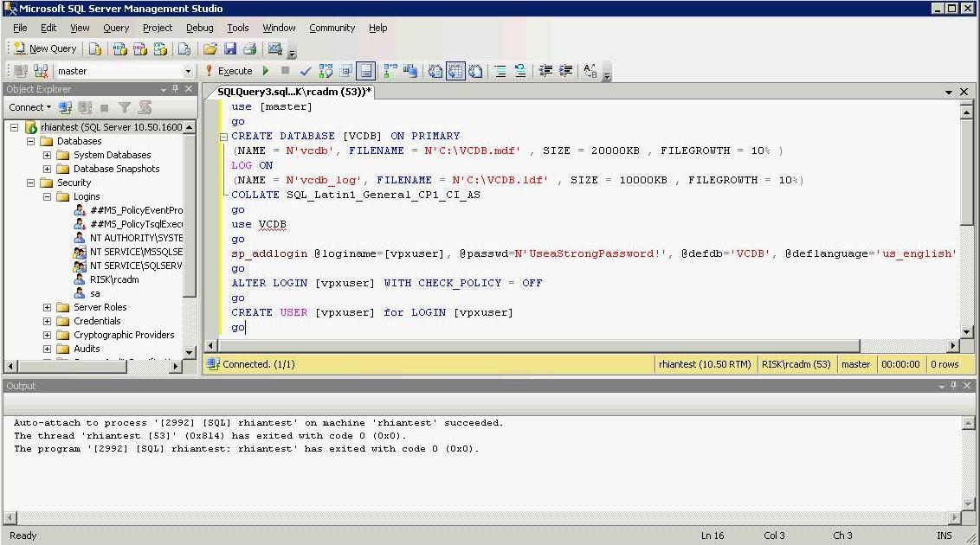Expand the Credentials folder
This screenshot has width=980, height=545.
47,321
